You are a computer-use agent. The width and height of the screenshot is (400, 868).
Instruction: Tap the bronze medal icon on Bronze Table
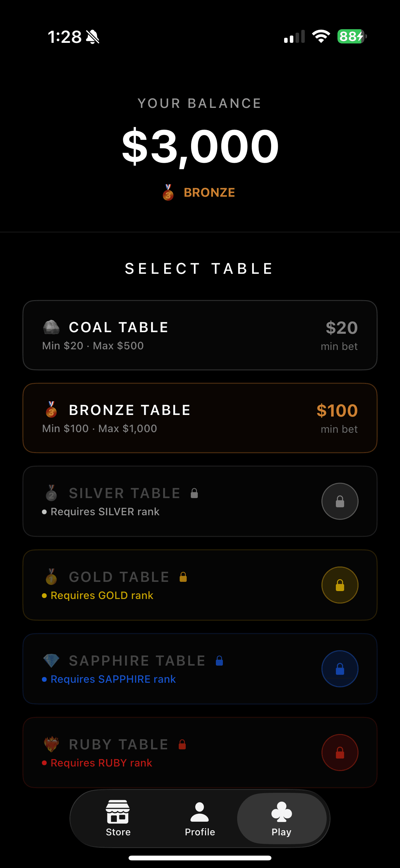click(51, 410)
